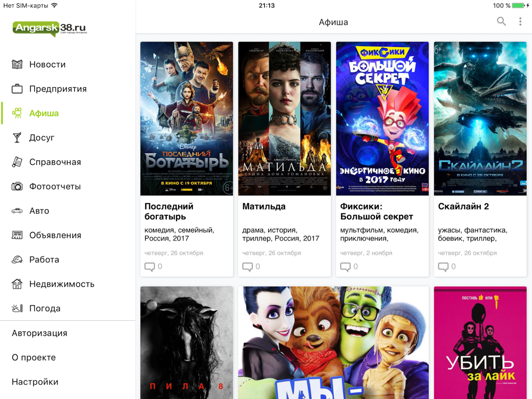Click genre text "ужасы, фантастика, боевик, триллер,"

(472, 234)
